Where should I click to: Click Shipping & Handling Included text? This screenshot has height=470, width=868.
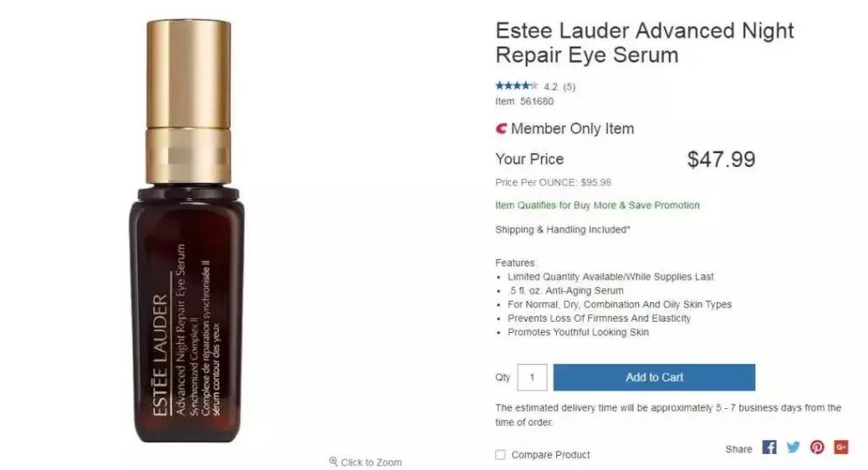pyautogui.click(x=563, y=229)
